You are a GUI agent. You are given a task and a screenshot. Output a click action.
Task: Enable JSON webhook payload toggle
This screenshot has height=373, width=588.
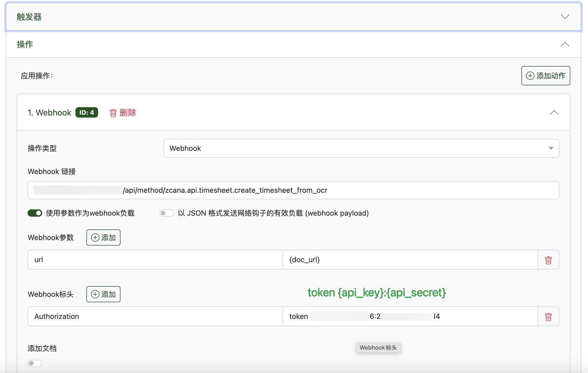click(167, 213)
